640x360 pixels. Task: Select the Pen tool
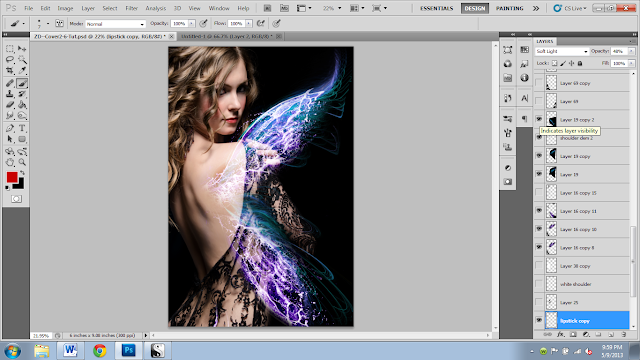coord(10,128)
